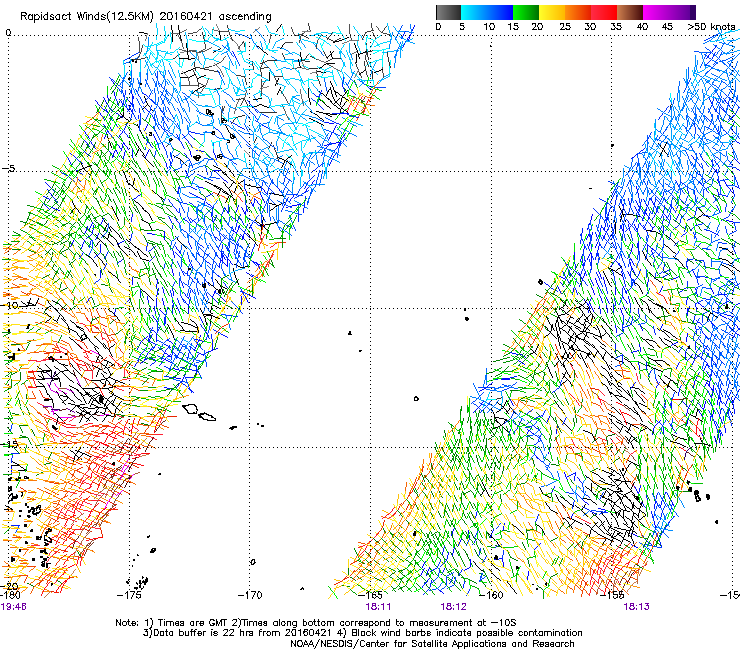This screenshot has height=650, width=740.
Task: Click the legend label '35'
Action: (616, 27)
